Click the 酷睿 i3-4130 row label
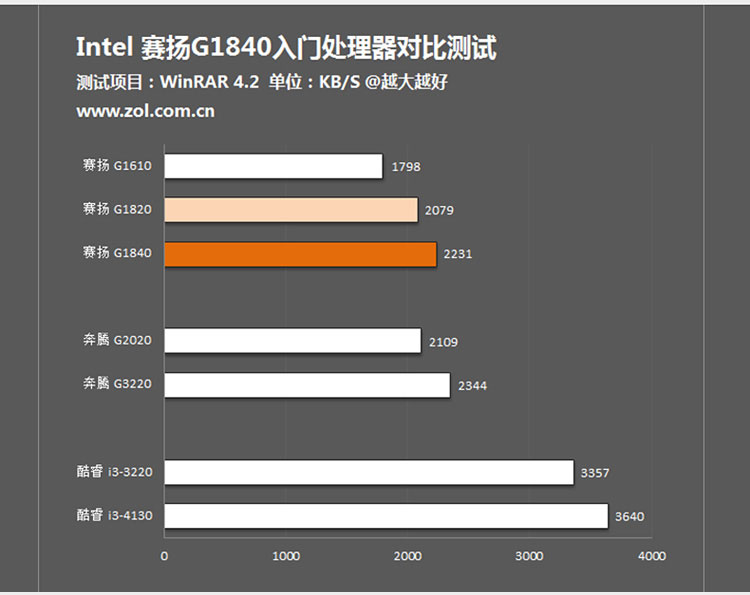 pyautogui.click(x=114, y=516)
